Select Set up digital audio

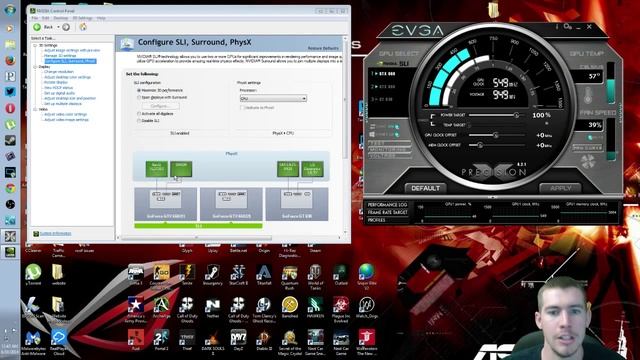59,93
